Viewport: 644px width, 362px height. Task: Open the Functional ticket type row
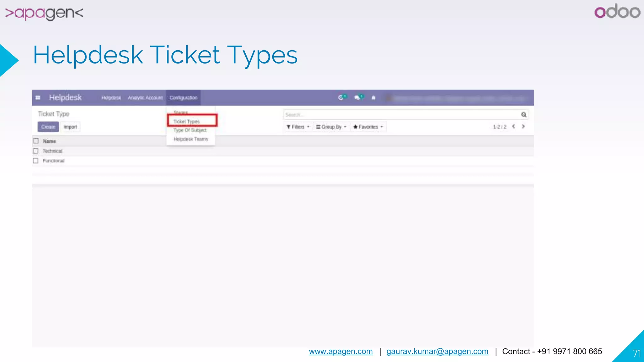coord(283,161)
